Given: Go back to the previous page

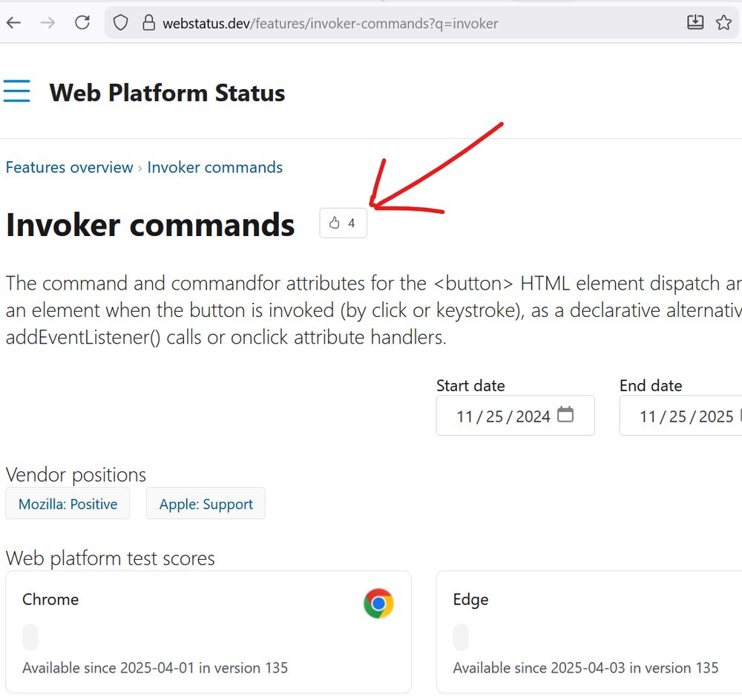Looking at the screenshot, I should click(x=15, y=22).
